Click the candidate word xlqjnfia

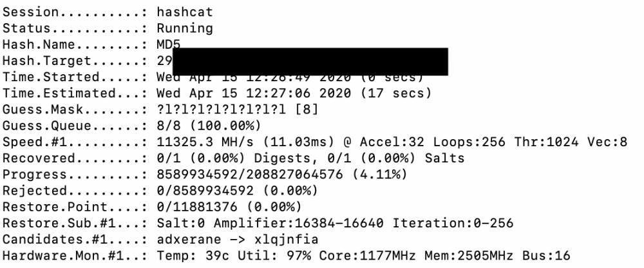287,240
